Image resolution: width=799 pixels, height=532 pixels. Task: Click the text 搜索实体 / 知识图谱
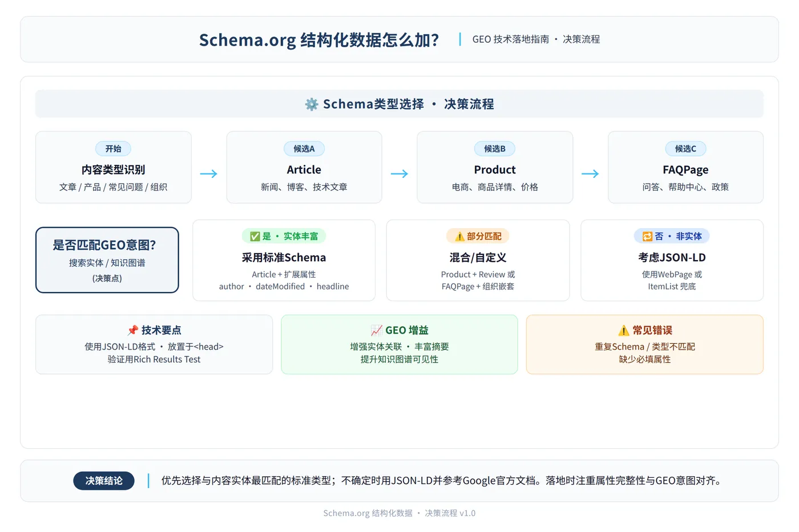(x=107, y=263)
